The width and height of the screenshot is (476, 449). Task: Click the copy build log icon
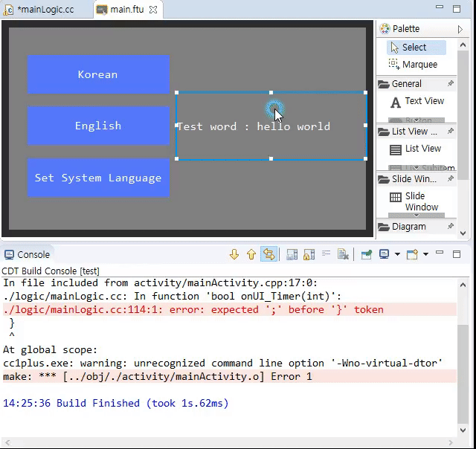pos(292,254)
